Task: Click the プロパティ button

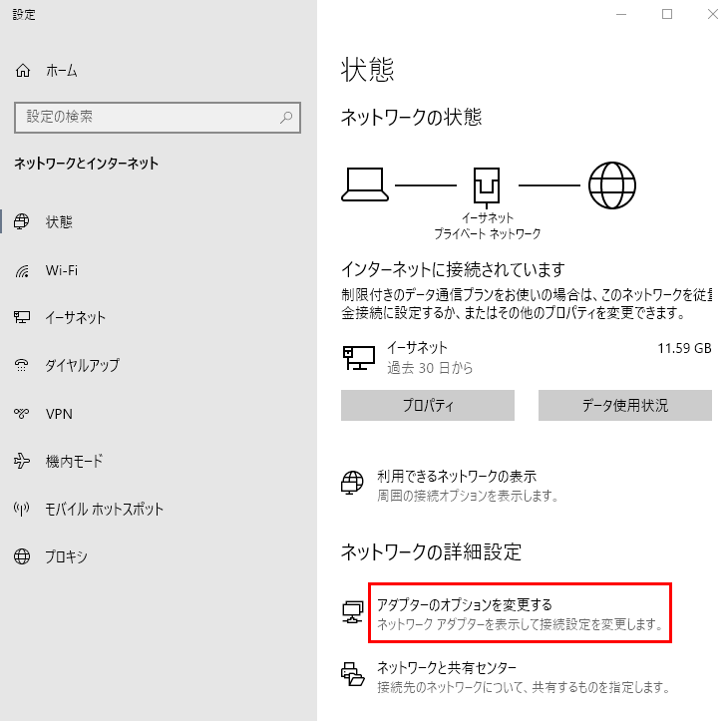Action: click(x=428, y=405)
